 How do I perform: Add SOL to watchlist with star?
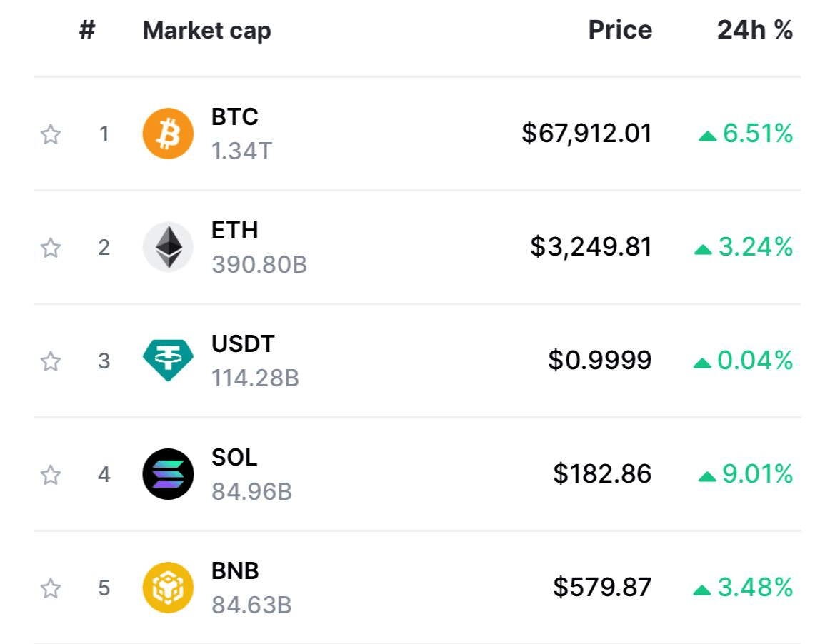pos(51,474)
